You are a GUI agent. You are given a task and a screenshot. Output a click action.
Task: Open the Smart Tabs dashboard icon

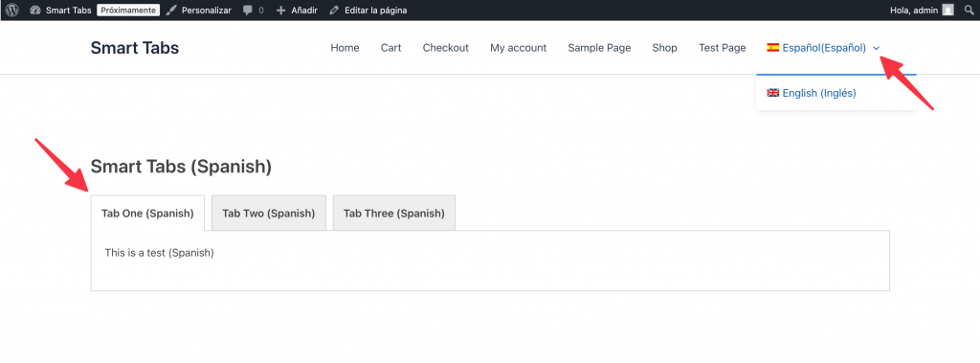tap(35, 10)
